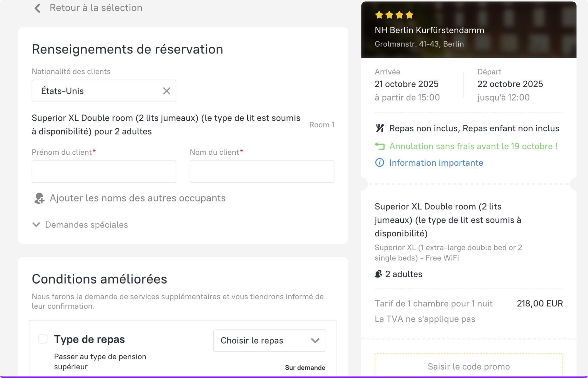Screen dimensions: 588x378
Task: Focus the Nom du client field
Action: click(x=262, y=172)
